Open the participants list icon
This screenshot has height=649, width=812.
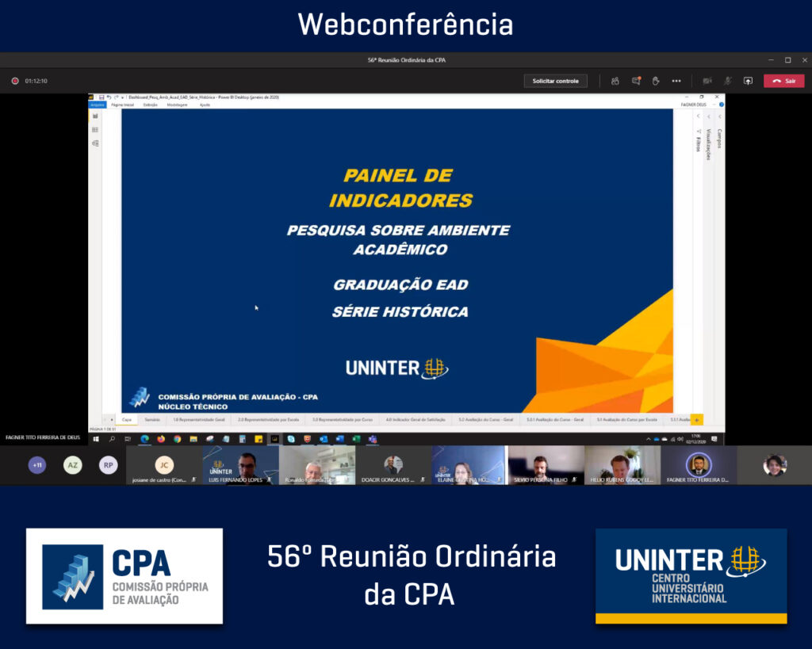click(615, 81)
